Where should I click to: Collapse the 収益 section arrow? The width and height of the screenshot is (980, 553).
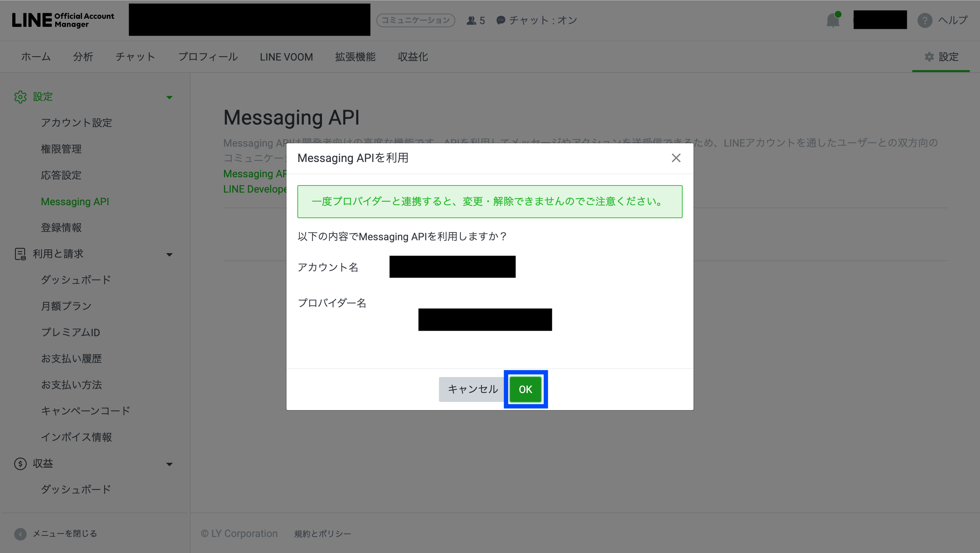169,464
